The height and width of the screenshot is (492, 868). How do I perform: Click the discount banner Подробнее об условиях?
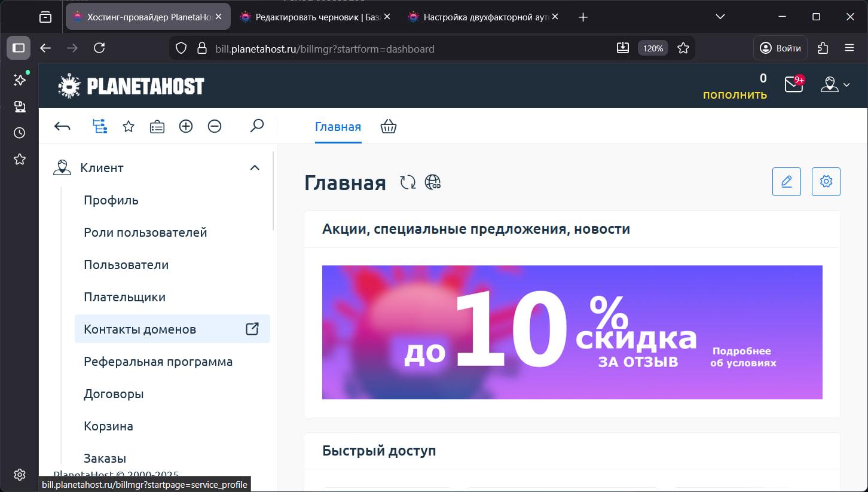(743, 356)
